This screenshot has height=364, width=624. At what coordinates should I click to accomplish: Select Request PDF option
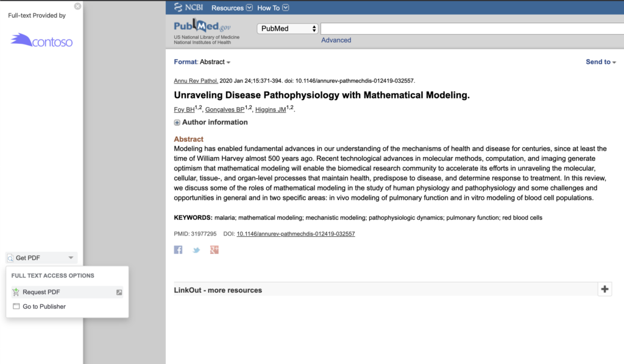[x=41, y=292]
